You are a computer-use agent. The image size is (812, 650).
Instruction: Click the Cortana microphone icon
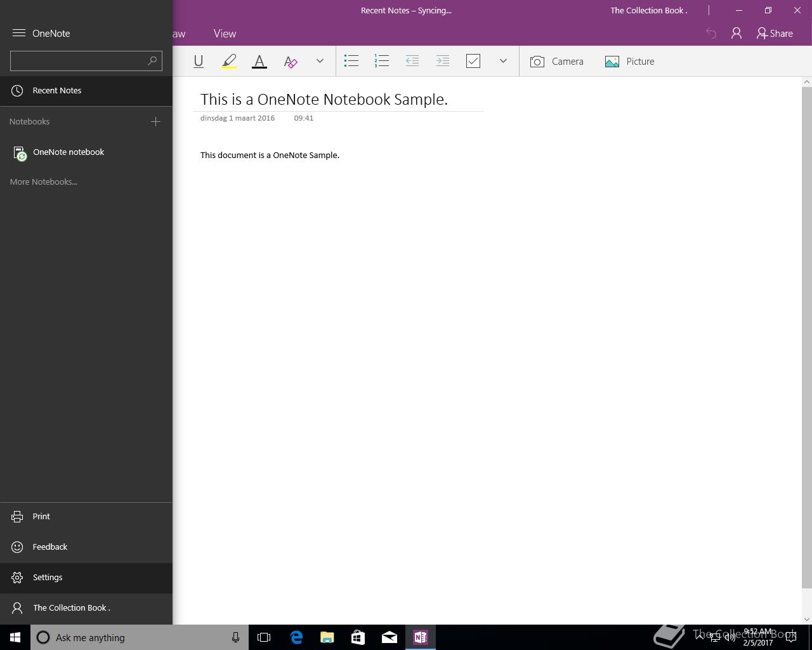click(x=235, y=637)
